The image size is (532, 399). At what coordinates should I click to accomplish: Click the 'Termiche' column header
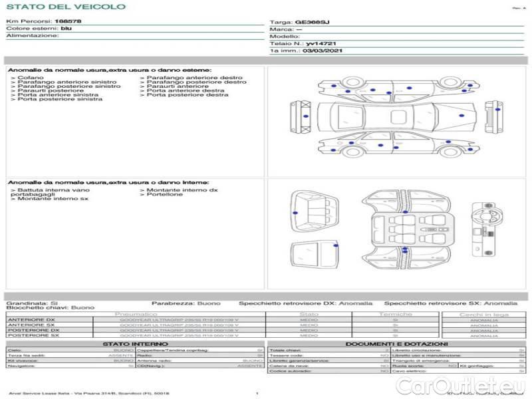pyautogui.click(x=395, y=314)
